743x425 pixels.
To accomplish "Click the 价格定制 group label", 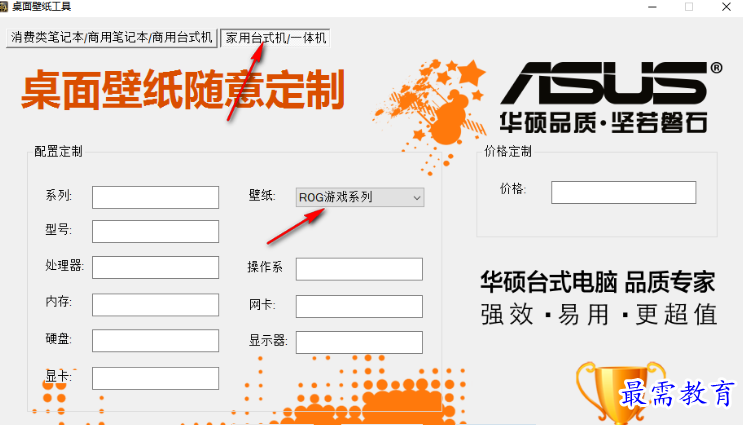I will (x=507, y=152).
